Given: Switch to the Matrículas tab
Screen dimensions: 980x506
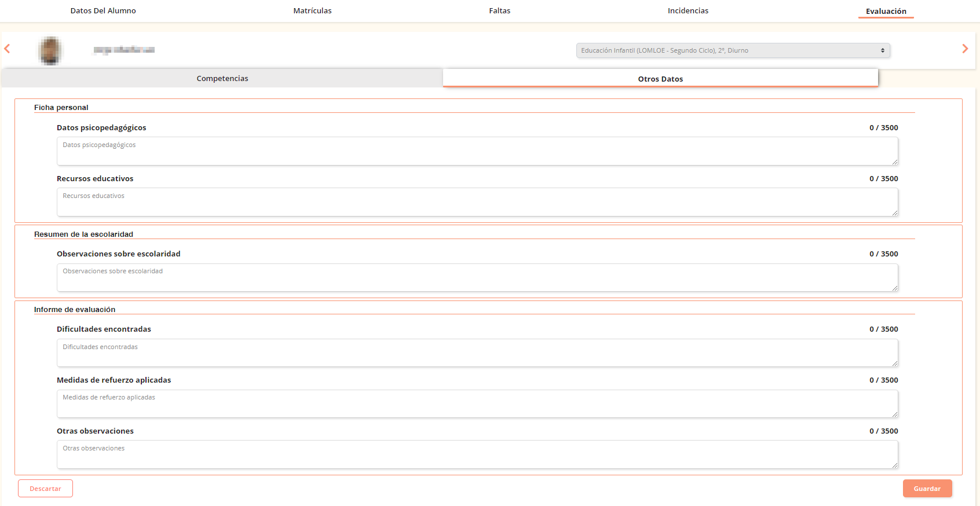Looking at the screenshot, I should [x=313, y=11].
